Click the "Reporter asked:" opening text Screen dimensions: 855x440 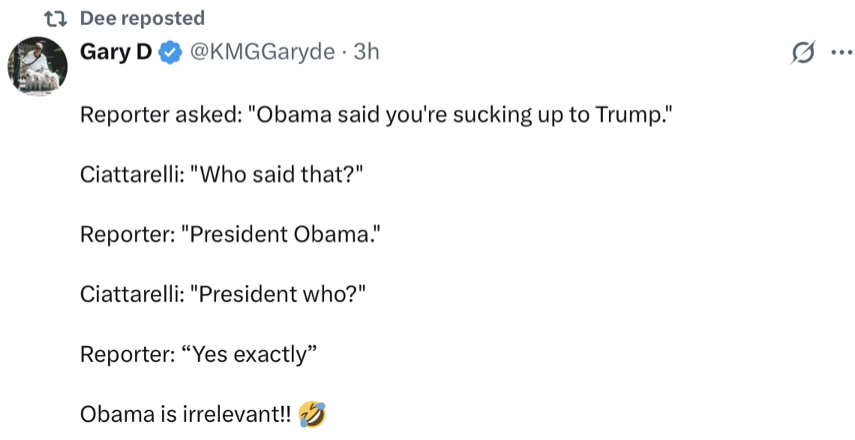[x=158, y=114]
